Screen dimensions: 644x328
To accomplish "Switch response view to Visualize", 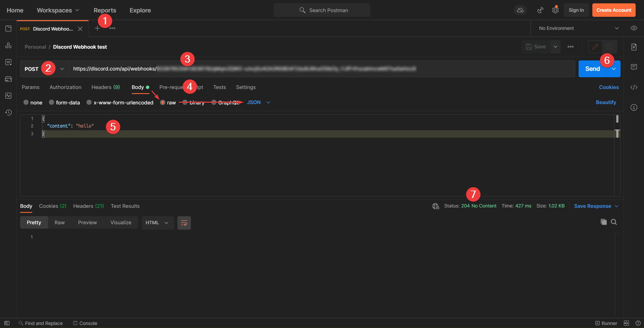I will [x=121, y=223].
